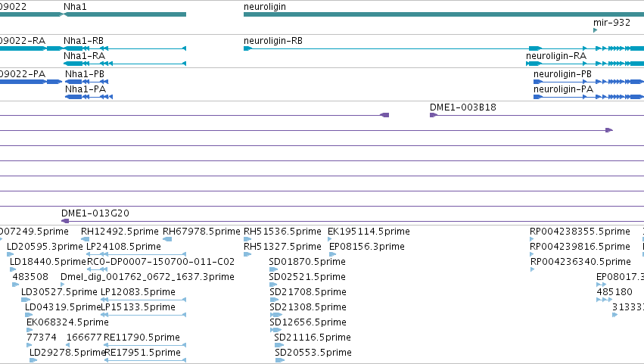Click SD21308.5prime label
The width and height of the screenshot is (644, 364).
pyautogui.click(x=308, y=307)
